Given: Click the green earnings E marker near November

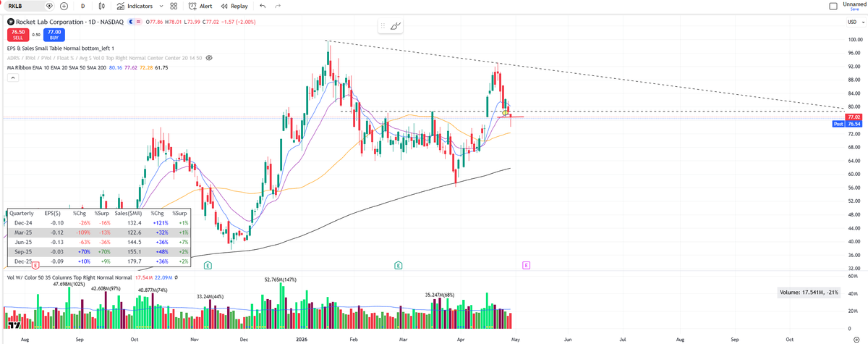Looking at the screenshot, I should (x=208, y=266).
